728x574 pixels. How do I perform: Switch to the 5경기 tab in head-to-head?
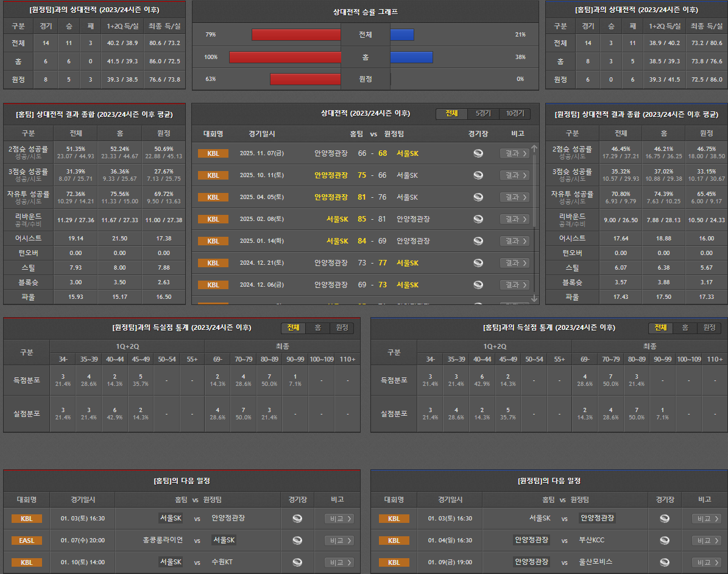[483, 114]
